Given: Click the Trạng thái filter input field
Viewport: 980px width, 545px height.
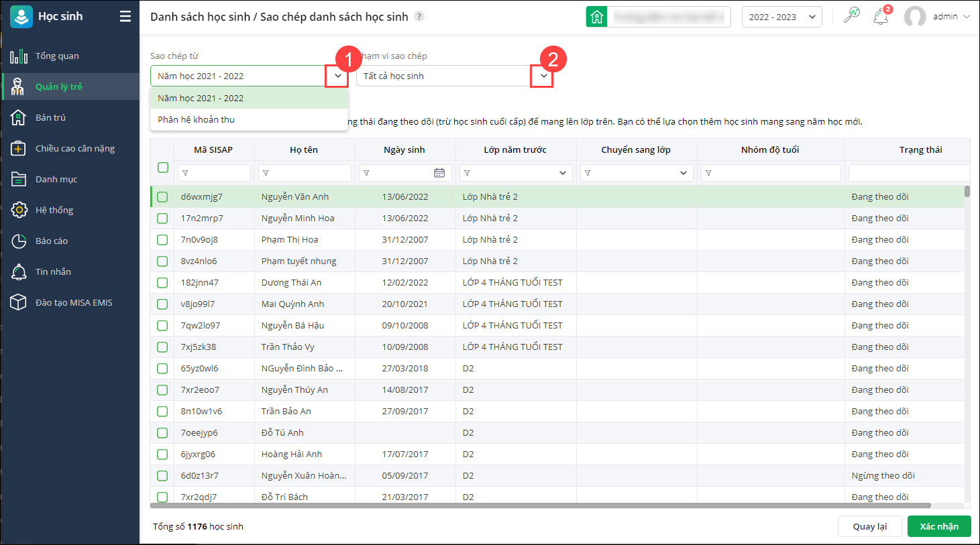Looking at the screenshot, I should (x=909, y=173).
